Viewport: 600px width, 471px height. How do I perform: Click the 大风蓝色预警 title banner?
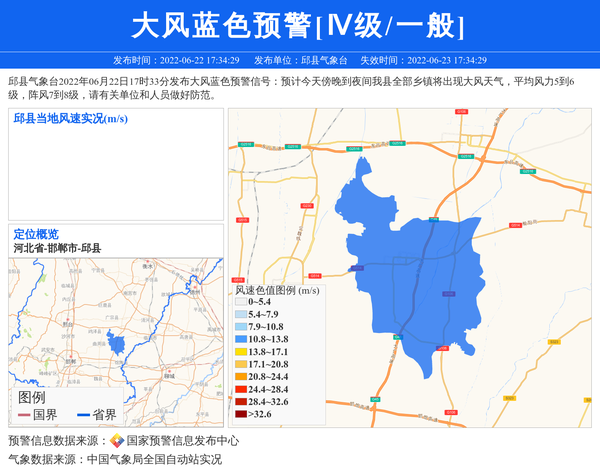pos(299,25)
